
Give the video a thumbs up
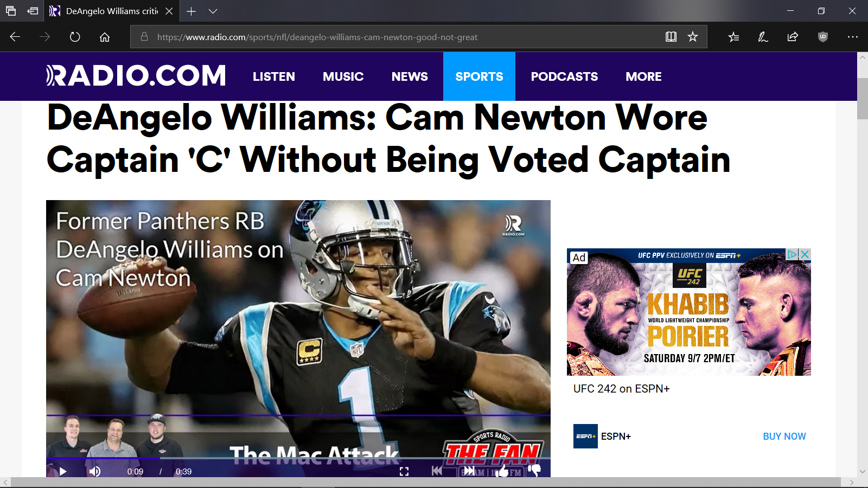[x=502, y=471]
